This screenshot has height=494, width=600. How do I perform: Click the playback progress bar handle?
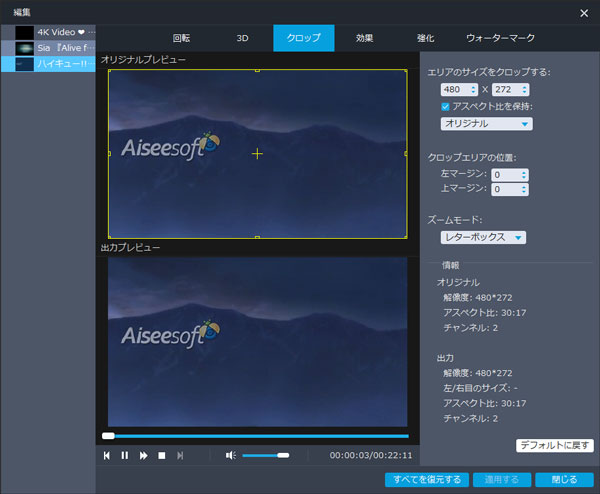(108, 436)
